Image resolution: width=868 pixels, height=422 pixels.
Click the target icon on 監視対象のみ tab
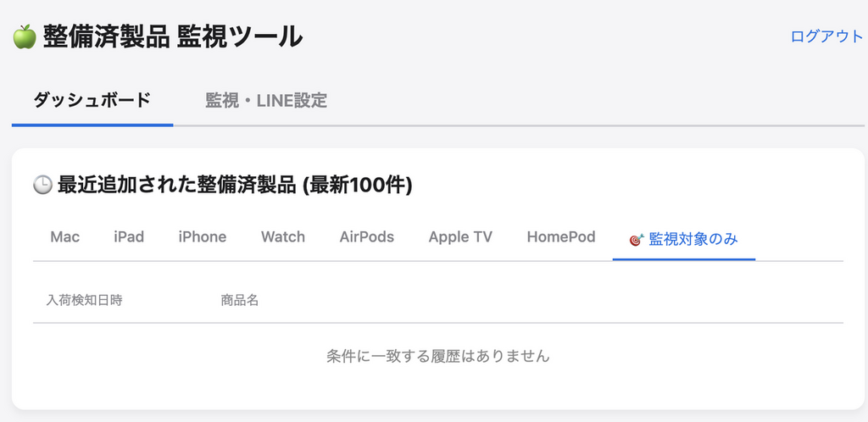637,239
